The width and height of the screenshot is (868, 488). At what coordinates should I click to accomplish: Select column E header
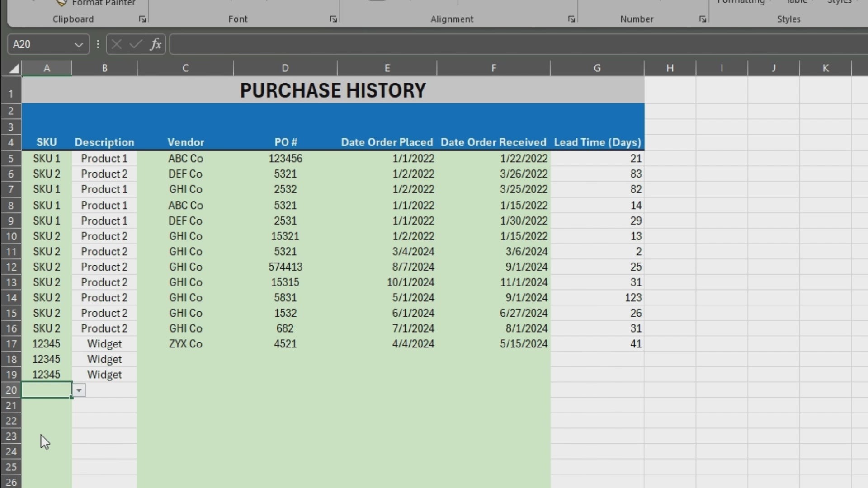[387, 68]
